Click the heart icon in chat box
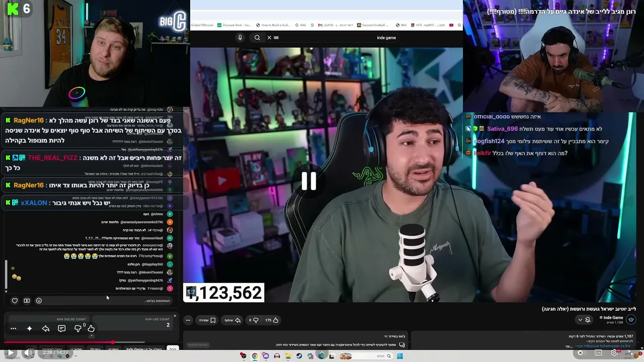 click(15, 301)
